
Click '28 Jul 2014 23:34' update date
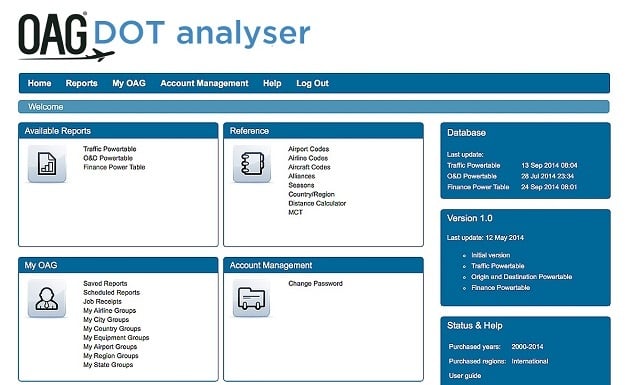pyautogui.click(x=548, y=176)
